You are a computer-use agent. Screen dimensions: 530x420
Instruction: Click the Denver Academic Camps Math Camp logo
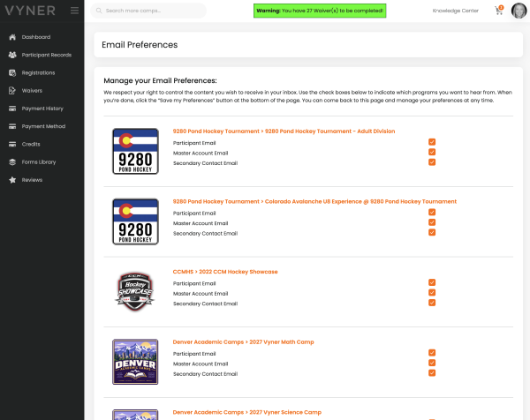[135, 362]
